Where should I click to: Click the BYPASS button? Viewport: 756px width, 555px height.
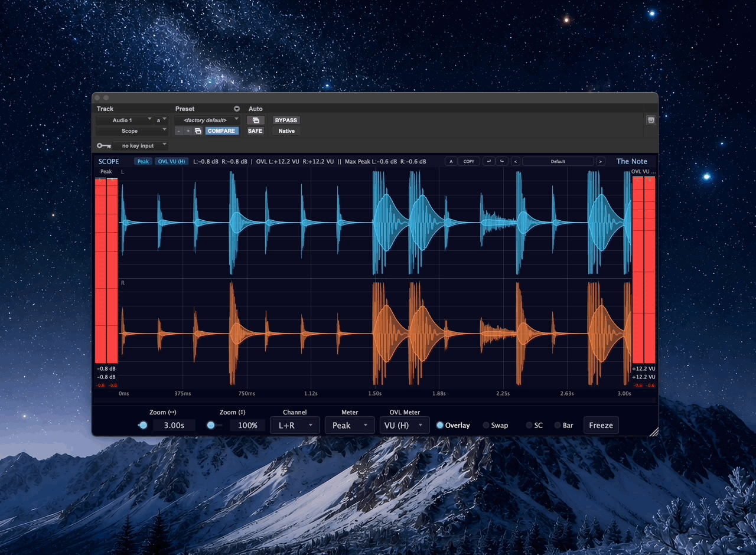286,120
